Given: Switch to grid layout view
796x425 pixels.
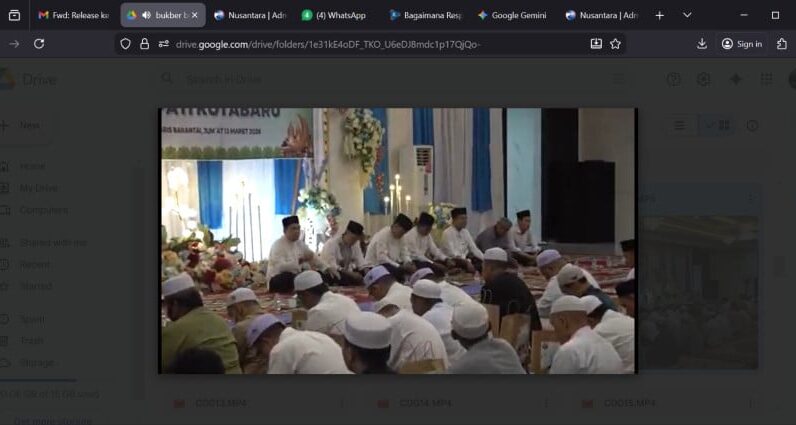Looking at the screenshot, I should tap(718, 125).
